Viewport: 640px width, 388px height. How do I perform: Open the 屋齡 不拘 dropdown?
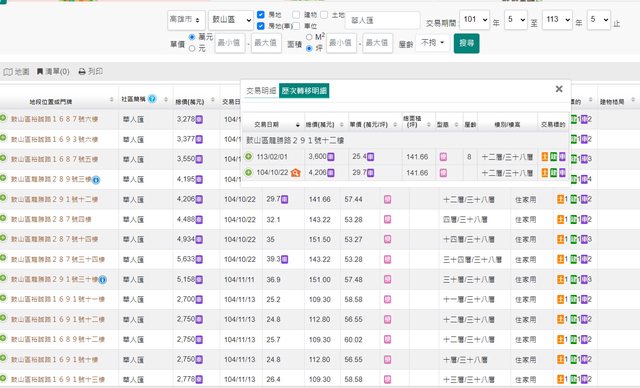433,42
